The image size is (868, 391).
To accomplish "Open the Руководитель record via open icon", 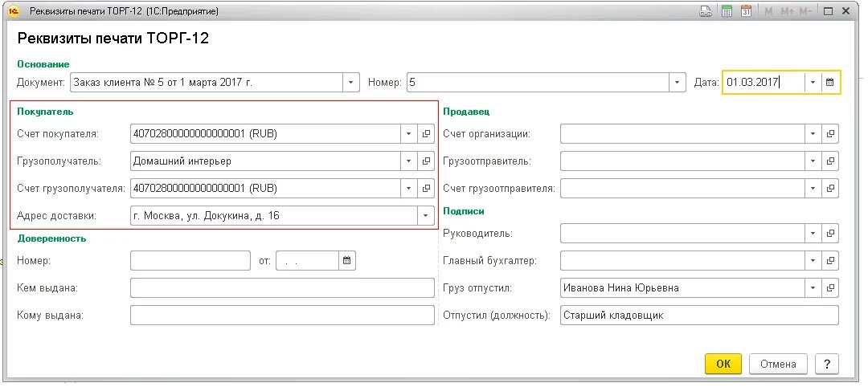I will coord(830,233).
